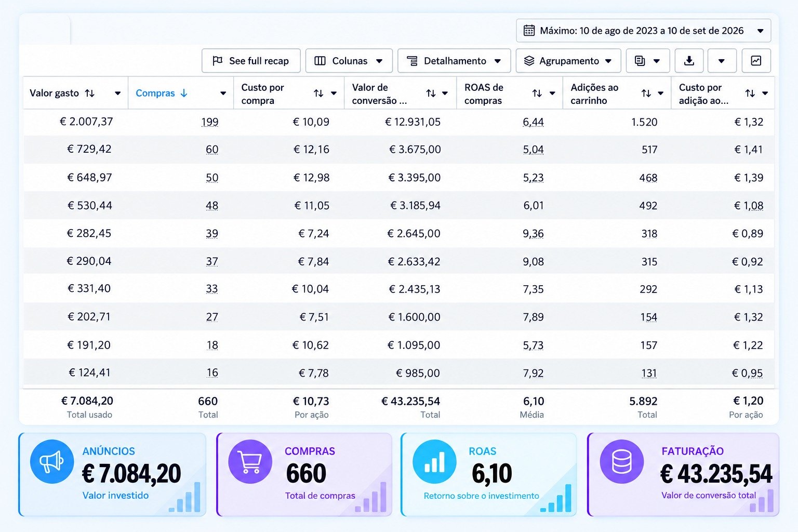Sort by Custo por adição arrows
The width and height of the screenshot is (798, 532).
[750, 93]
